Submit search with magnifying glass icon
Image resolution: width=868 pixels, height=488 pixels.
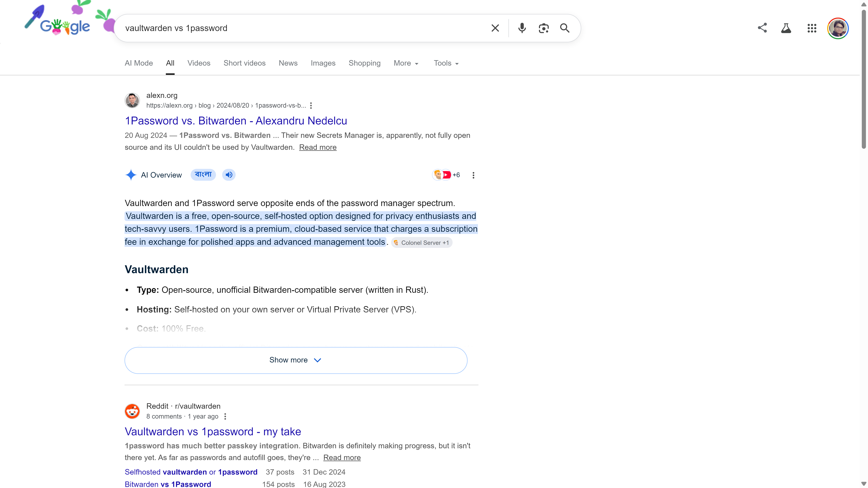pyautogui.click(x=565, y=28)
